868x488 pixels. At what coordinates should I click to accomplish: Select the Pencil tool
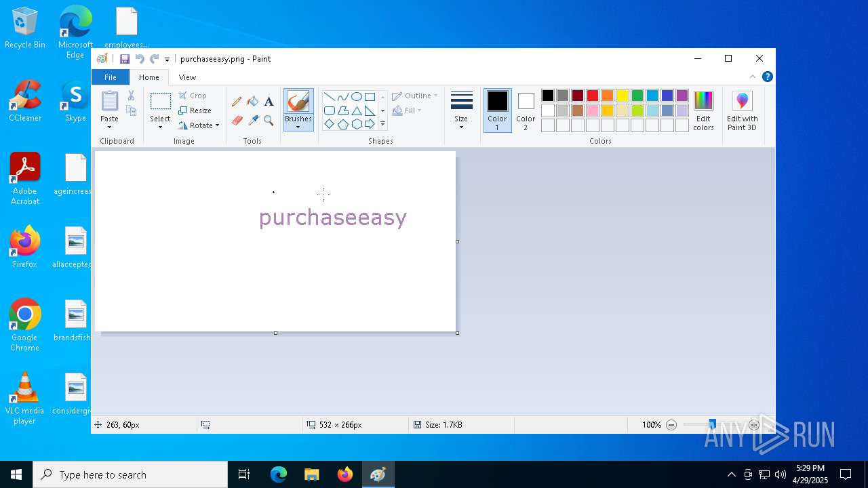pos(237,102)
